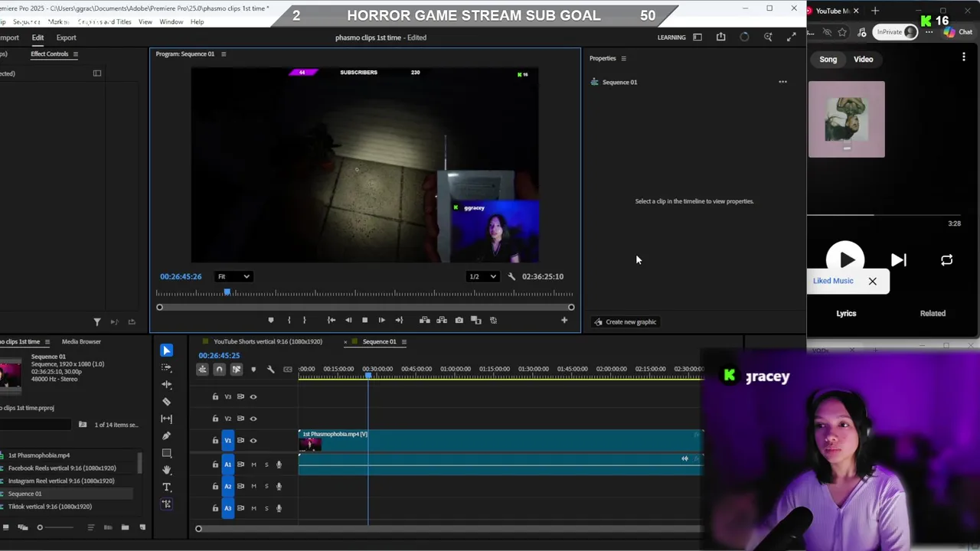Open Lyrics tab in YouTube Music
This screenshot has height=551, width=980.
point(846,313)
